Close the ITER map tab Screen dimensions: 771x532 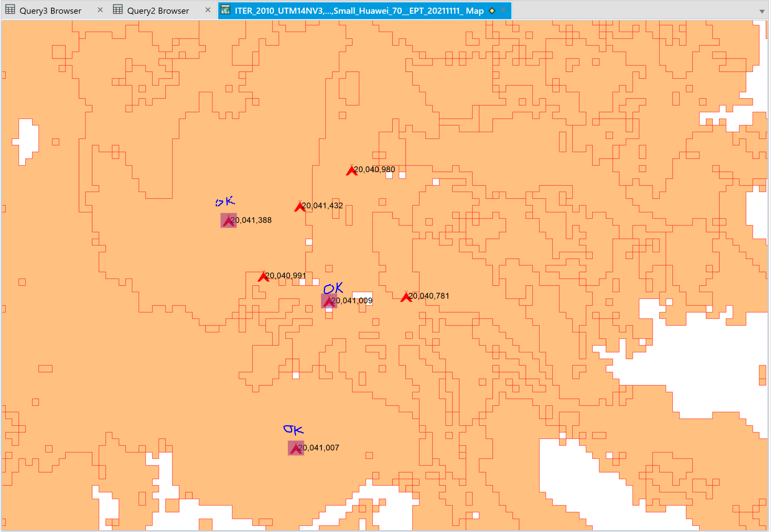(503, 10)
